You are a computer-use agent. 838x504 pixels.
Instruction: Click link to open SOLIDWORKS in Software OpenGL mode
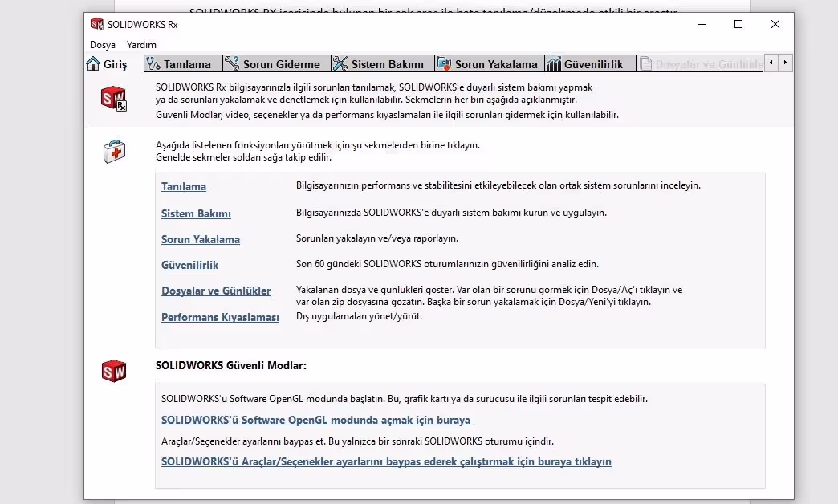[x=317, y=420]
